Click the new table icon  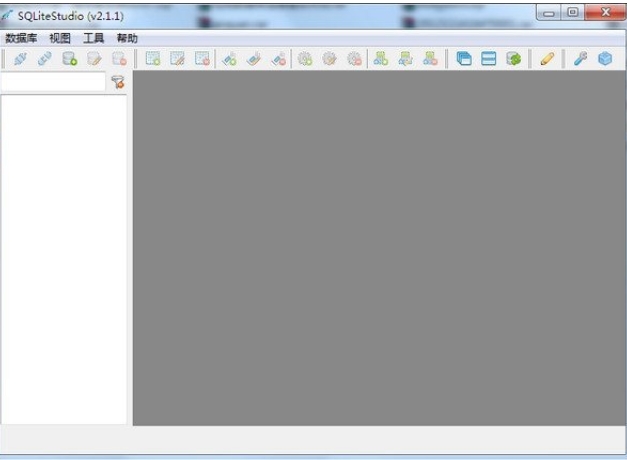(x=153, y=59)
